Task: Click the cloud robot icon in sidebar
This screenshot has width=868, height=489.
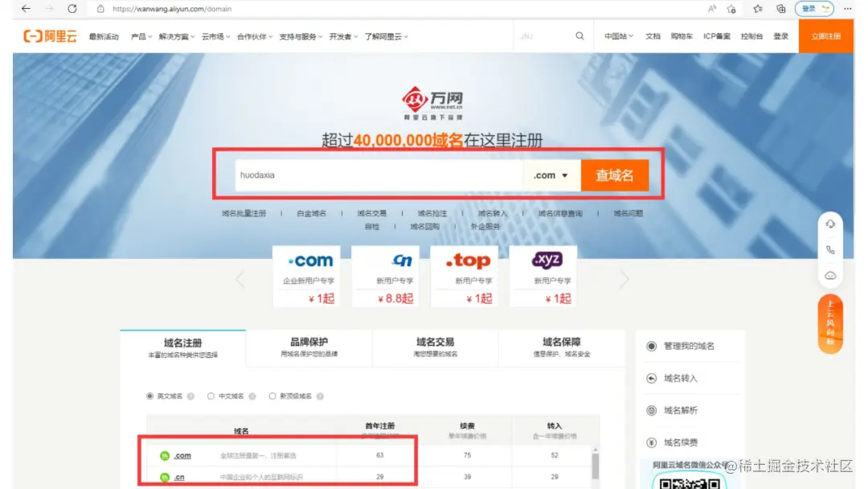Action: 830,275
